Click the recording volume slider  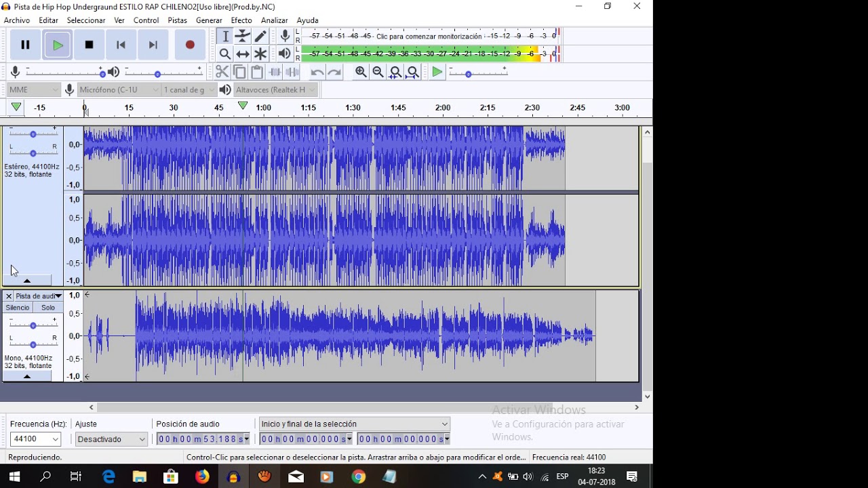coord(65,72)
